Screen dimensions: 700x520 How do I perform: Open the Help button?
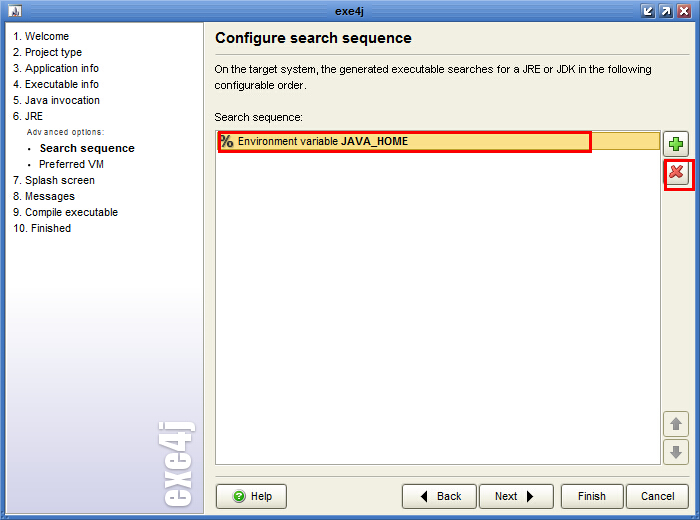point(251,496)
